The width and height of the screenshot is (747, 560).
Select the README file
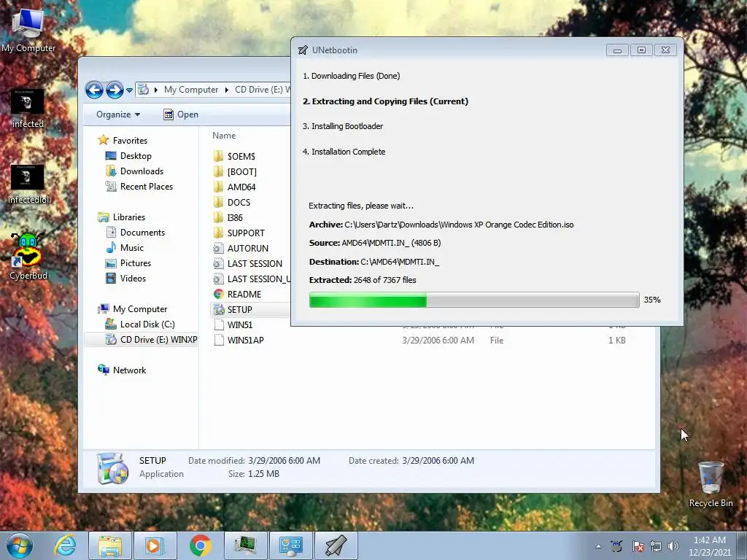[237, 294]
